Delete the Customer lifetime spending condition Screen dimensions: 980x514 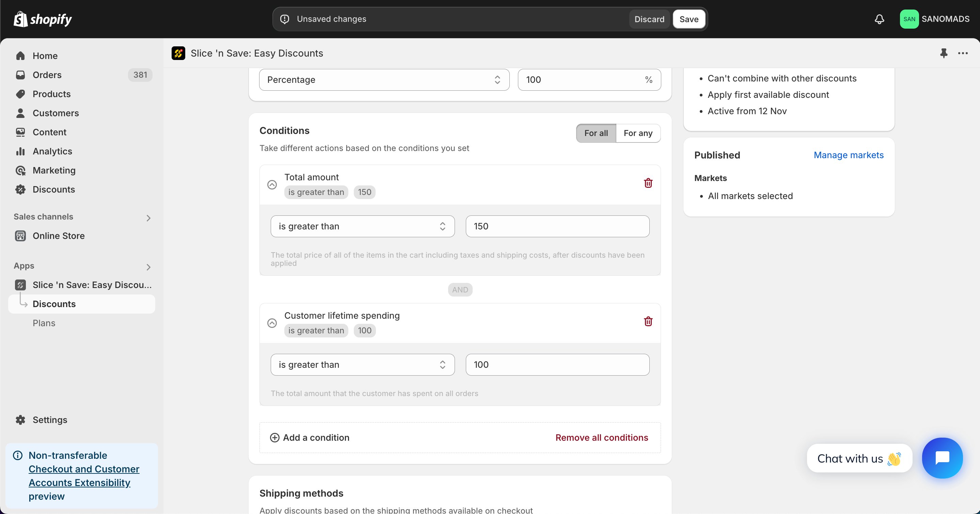pyautogui.click(x=648, y=321)
